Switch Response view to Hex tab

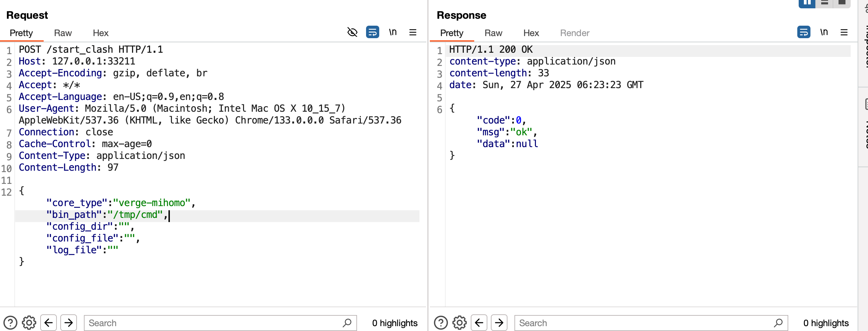[x=531, y=33]
